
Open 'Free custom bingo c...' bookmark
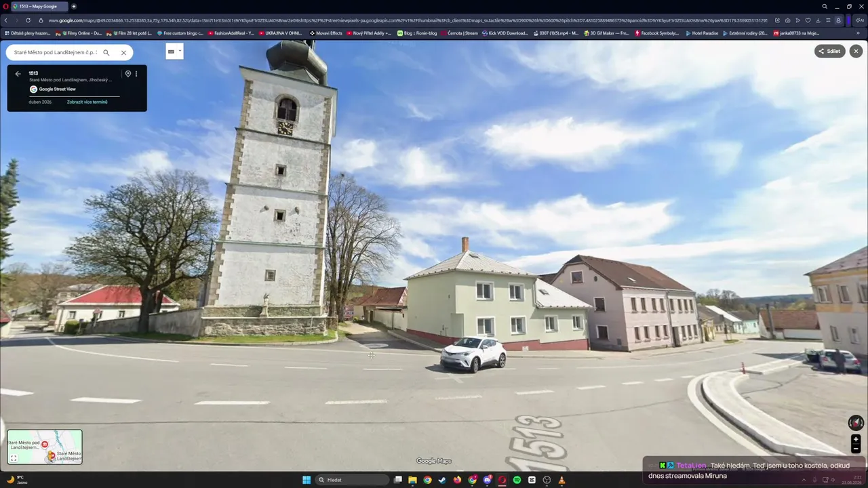tap(179, 33)
